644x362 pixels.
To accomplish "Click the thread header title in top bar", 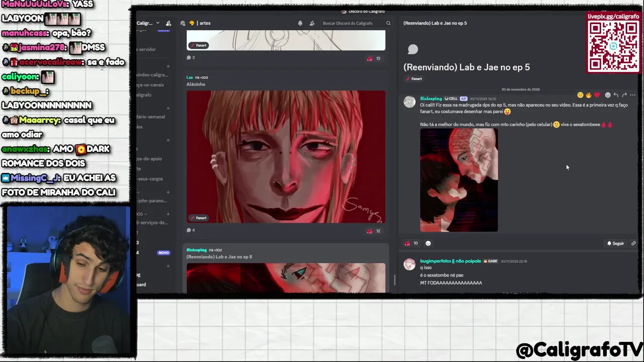I will (x=435, y=23).
